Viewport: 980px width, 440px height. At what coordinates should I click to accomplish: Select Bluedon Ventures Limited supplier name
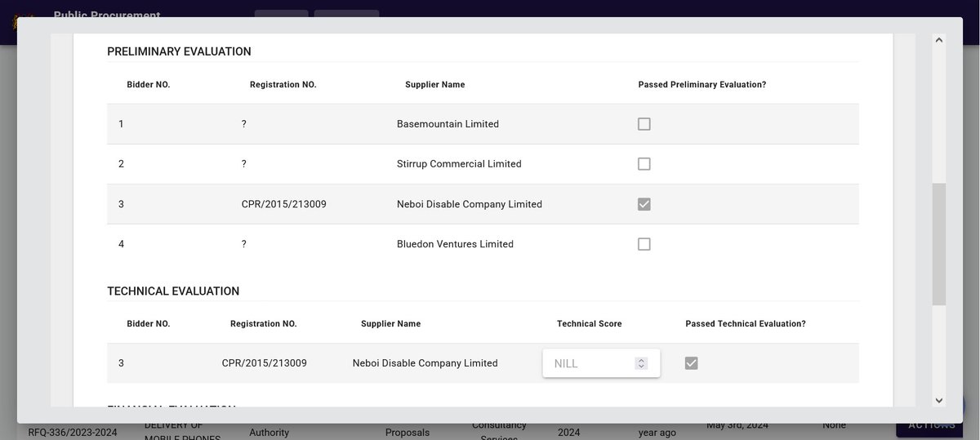coord(455,244)
